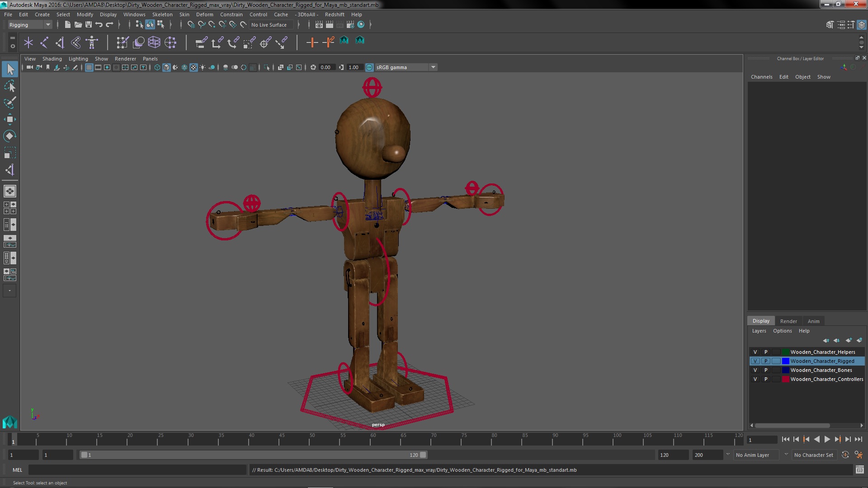Toggle visibility of Wooden_Character_Controllers layer
Image resolution: width=868 pixels, height=488 pixels.
click(755, 379)
